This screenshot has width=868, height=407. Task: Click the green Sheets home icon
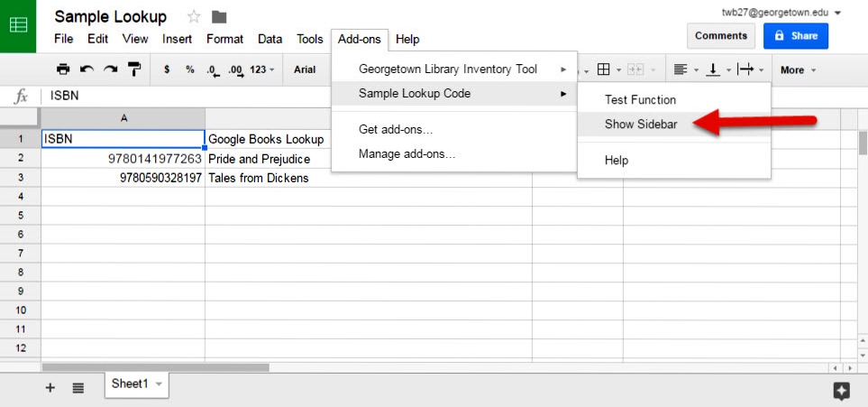pos(18,25)
